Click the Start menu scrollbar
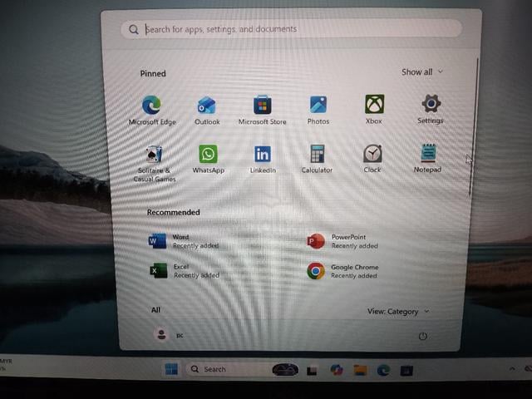The image size is (532, 399). coord(474,127)
